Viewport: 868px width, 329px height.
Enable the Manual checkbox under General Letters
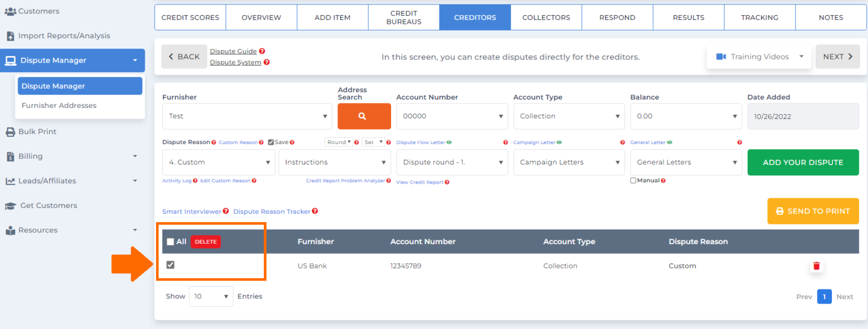(634, 179)
